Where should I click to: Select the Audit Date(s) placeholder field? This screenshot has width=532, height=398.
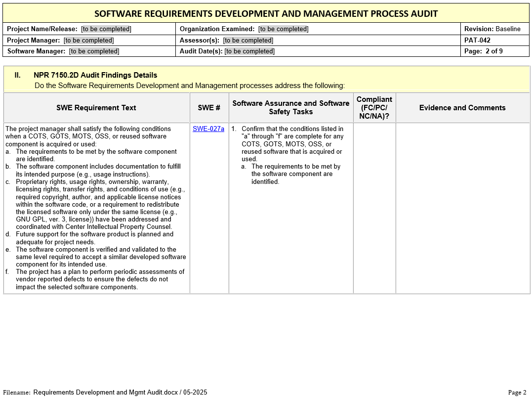tap(249, 51)
